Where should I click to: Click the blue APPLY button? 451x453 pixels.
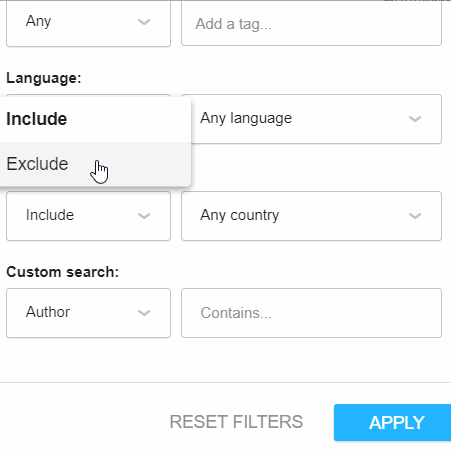point(393,423)
